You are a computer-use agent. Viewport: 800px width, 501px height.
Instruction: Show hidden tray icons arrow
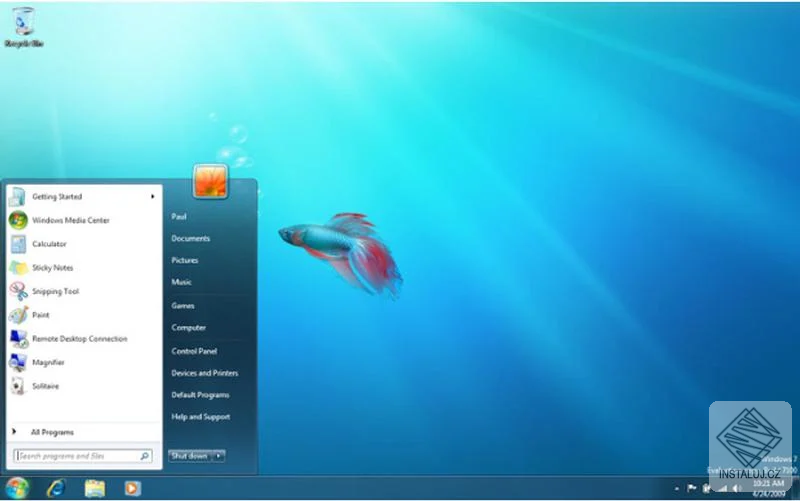[x=677, y=489]
